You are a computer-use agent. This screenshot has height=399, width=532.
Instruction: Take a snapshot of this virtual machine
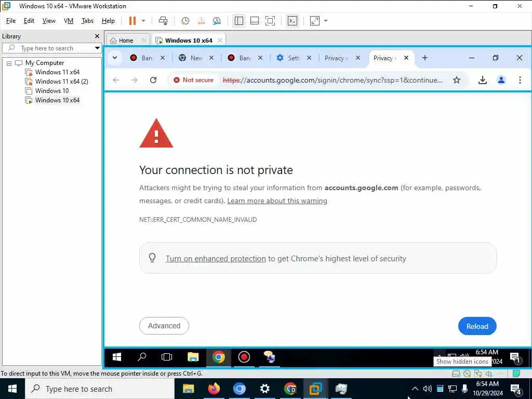pos(185,21)
